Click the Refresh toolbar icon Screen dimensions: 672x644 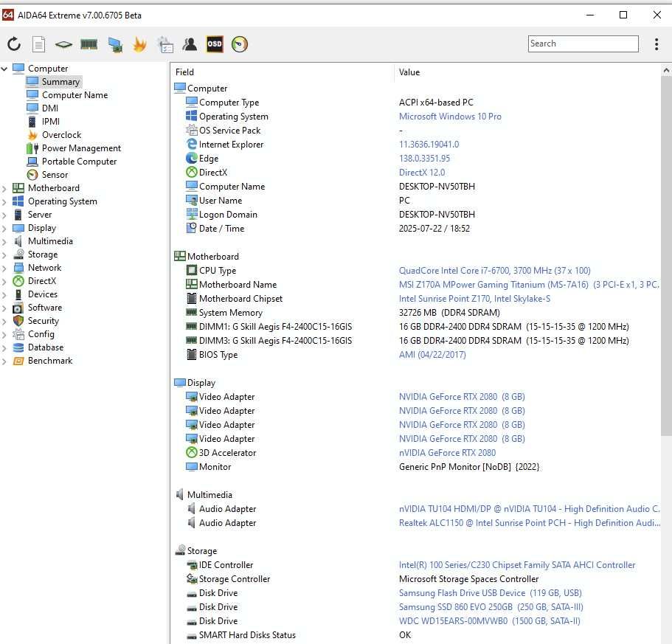[14, 44]
